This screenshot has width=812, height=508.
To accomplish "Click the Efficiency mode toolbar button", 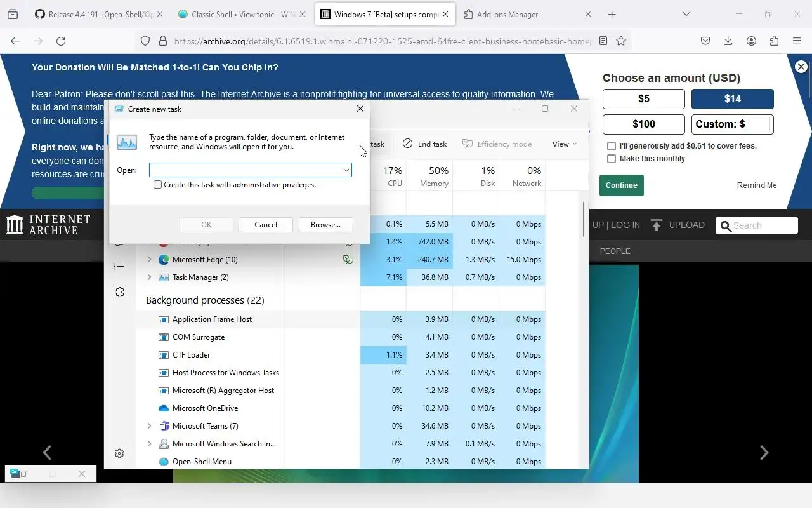I will [x=497, y=144].
